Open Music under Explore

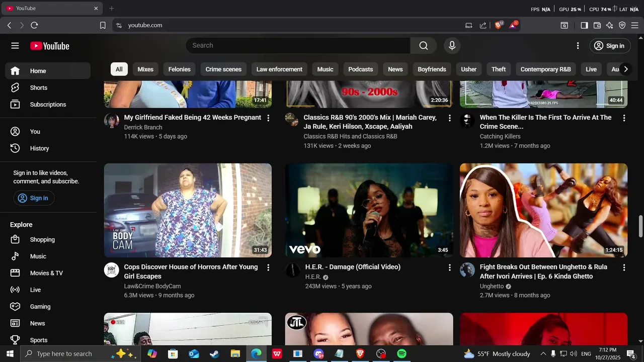pos(48,256)
